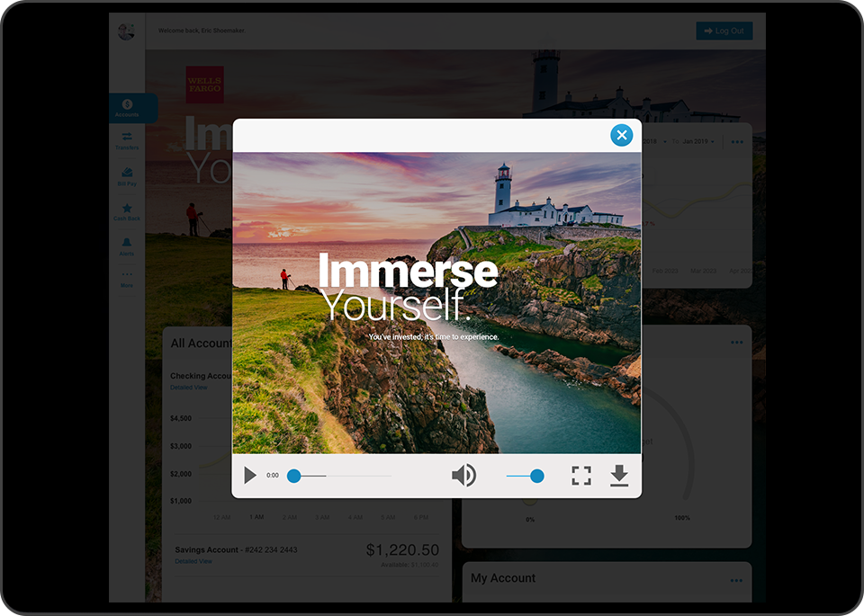The image size is (864, 616).
Task: Open Jan 2019 date dropdown
Action: click(698, 141)
